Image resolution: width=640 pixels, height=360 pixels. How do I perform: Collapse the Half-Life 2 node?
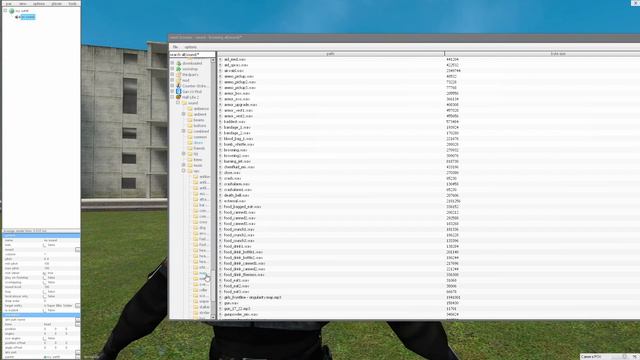(172, 97)
